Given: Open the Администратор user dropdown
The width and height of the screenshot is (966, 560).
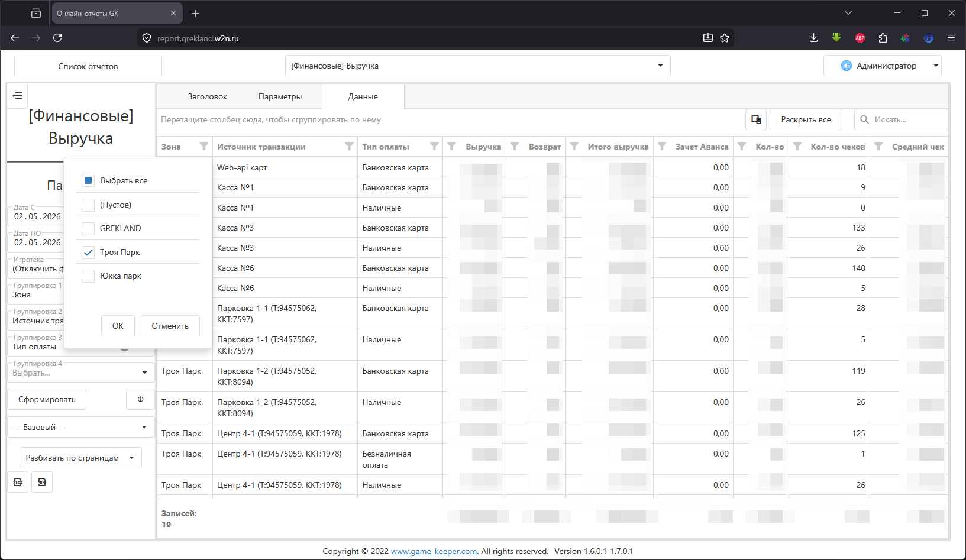Looking at the screenshot, I should [x=882, y=66].
